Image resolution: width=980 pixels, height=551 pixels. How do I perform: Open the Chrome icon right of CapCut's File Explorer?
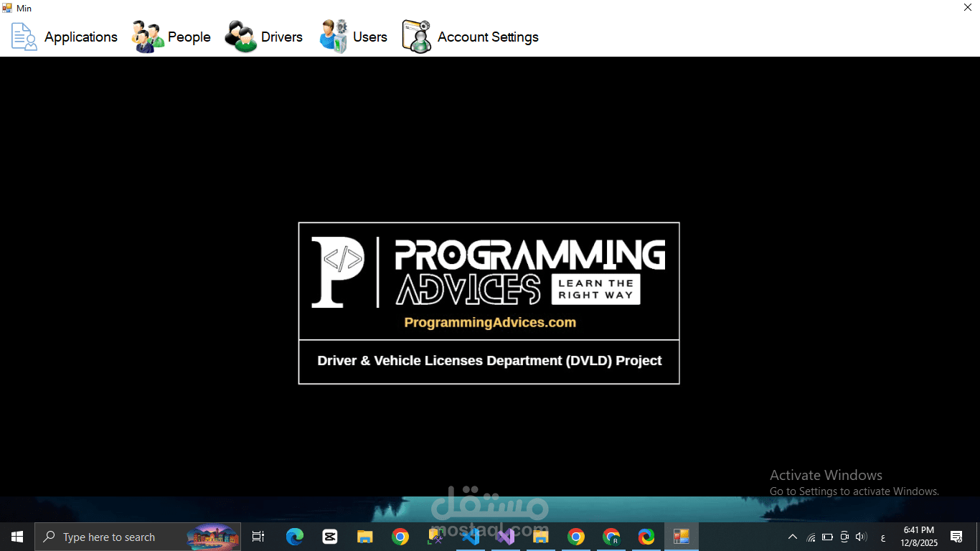click(x=400, y=537)
